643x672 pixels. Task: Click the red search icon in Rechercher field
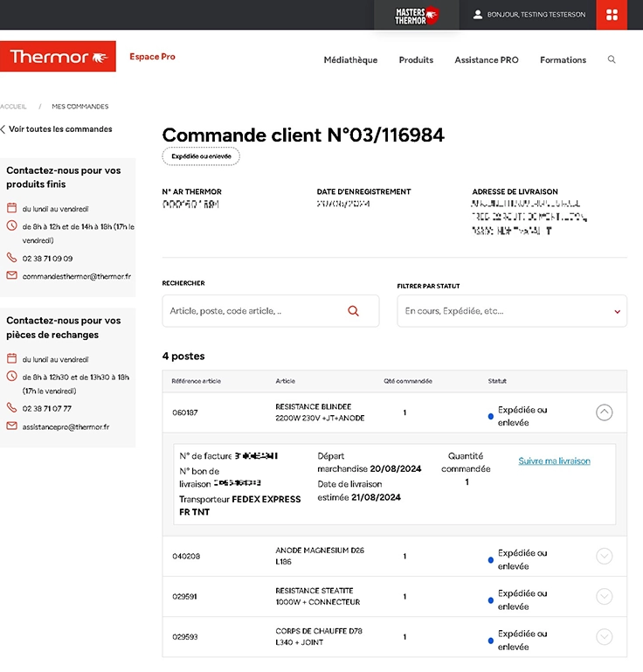click(353, 311)
